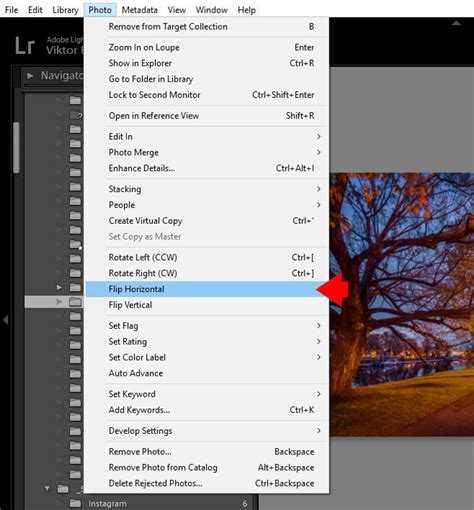Open the Library menu
Screen dimensions: 474x510
coord(65,10)
